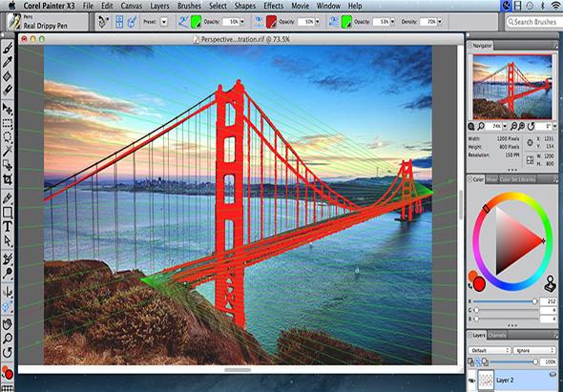
Task: Toggle Layer 2 visibility eye
Action: pos(472,381)
